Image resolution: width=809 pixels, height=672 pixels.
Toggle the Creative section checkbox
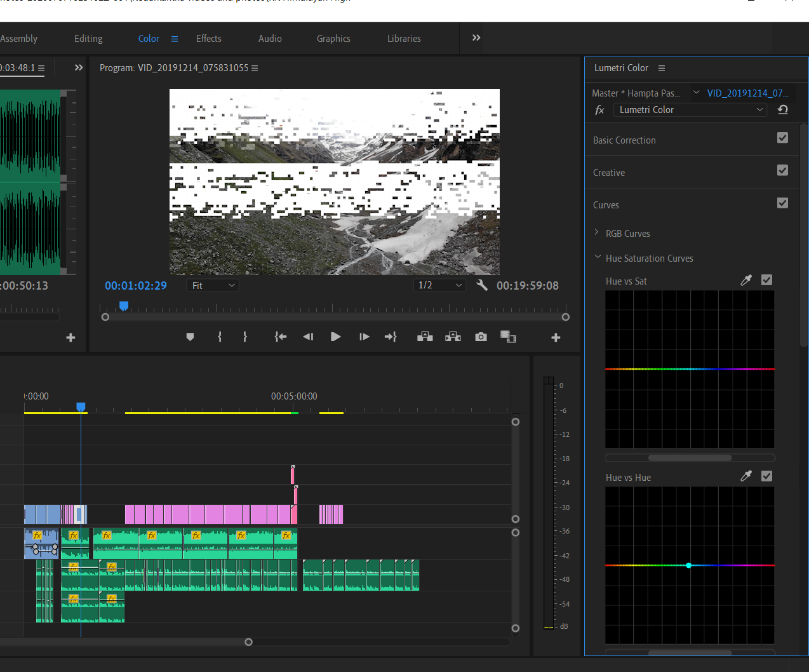click(x=782, y=170)
